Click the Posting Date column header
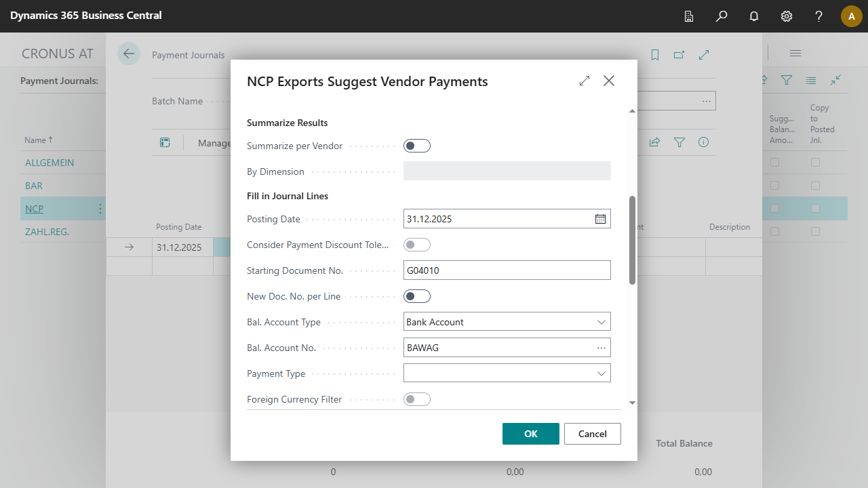Image resolution: width=868 pixels, height=488 pixels. pyautogui.click(x=179, y=227)
